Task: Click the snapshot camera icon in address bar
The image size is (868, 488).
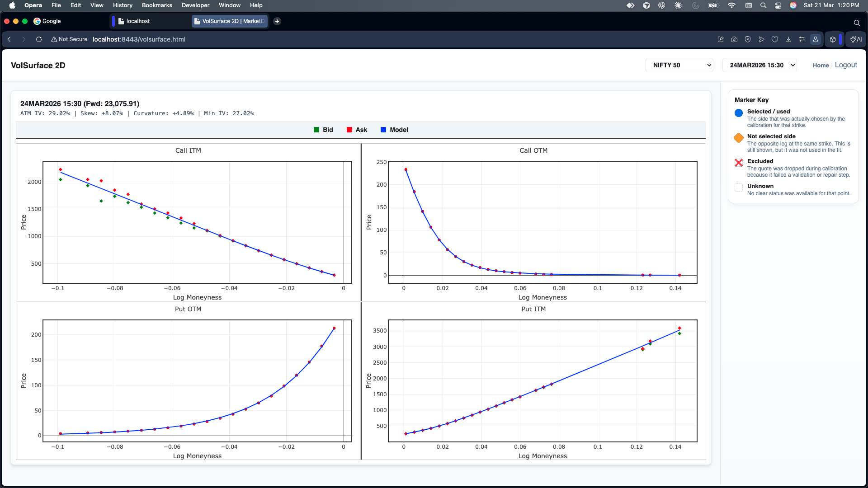Action: point(734,39)
